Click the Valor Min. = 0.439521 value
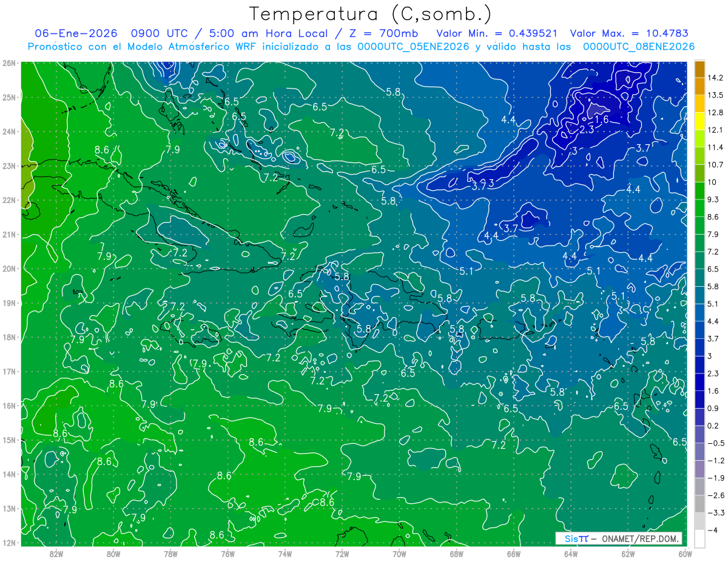The width and height of the screenshot is (728, 562). click(497, 33)
